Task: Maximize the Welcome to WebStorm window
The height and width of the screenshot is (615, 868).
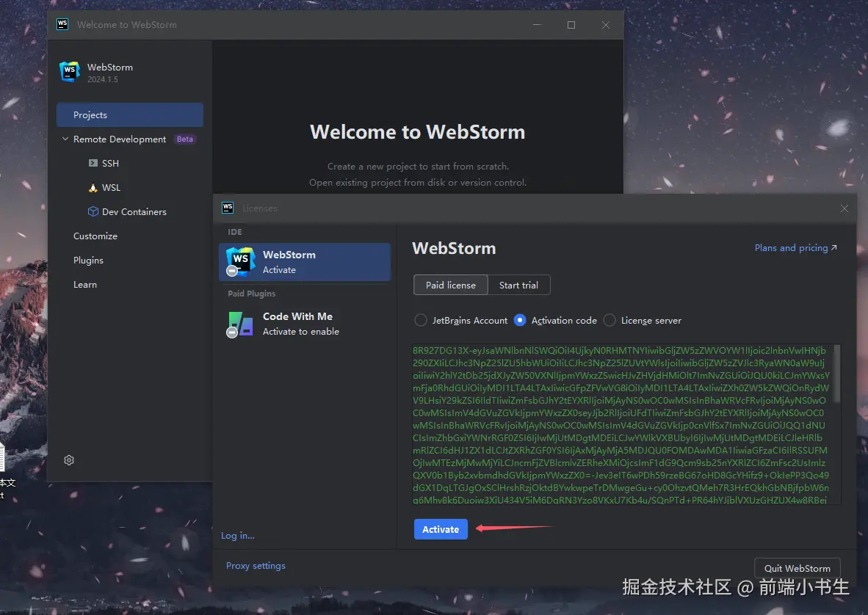Action: pos(571,25)
